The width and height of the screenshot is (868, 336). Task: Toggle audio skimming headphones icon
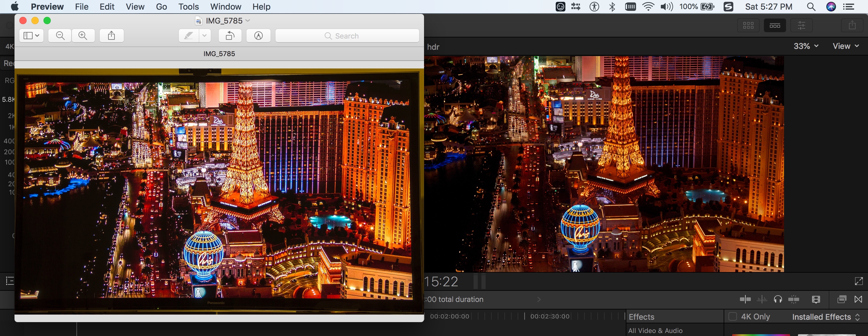(x=778, y=299)
